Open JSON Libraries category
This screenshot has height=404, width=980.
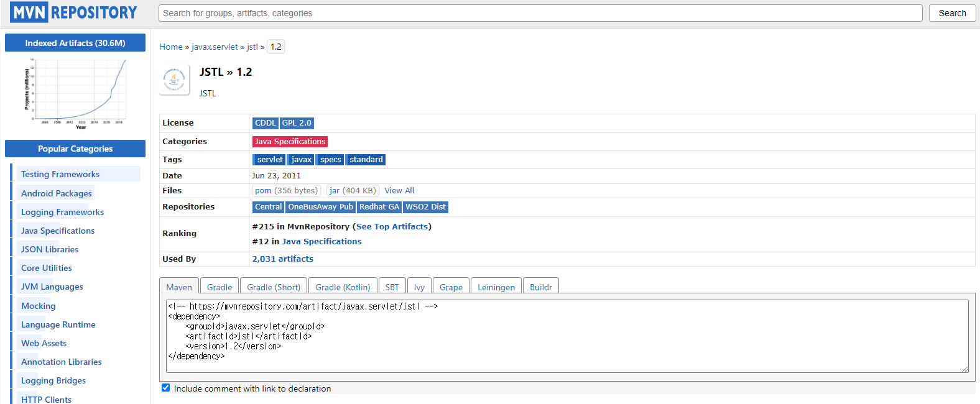50,249
